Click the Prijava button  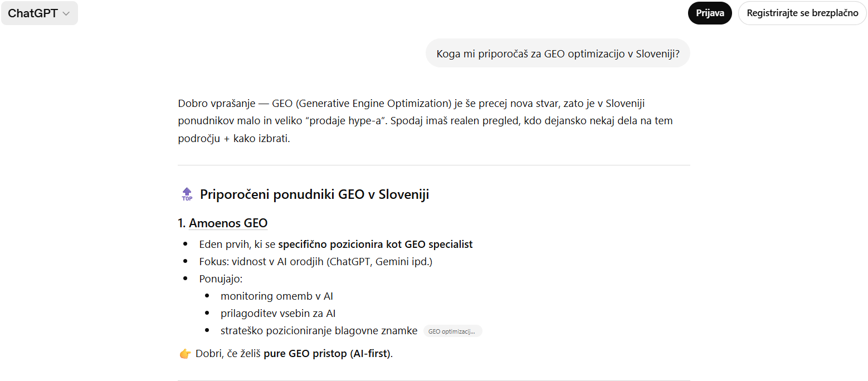tap(709, 13)
